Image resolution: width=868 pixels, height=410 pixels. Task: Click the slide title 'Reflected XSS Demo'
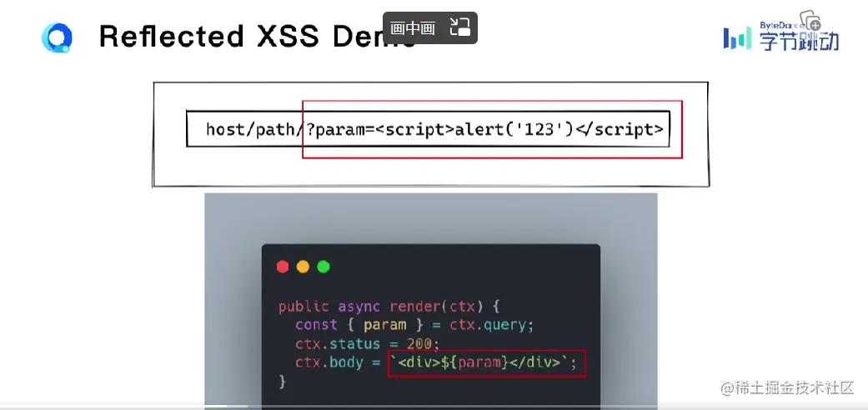click(258, 37)
